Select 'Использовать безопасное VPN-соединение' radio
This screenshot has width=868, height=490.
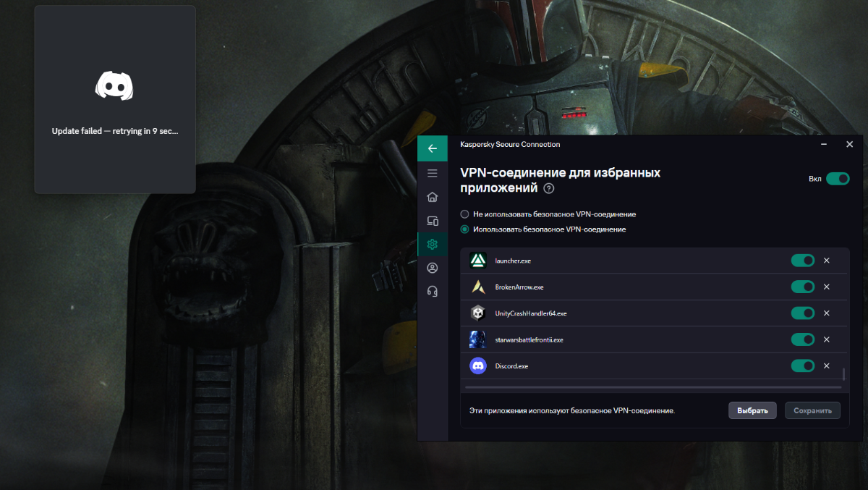coord(464,229)
